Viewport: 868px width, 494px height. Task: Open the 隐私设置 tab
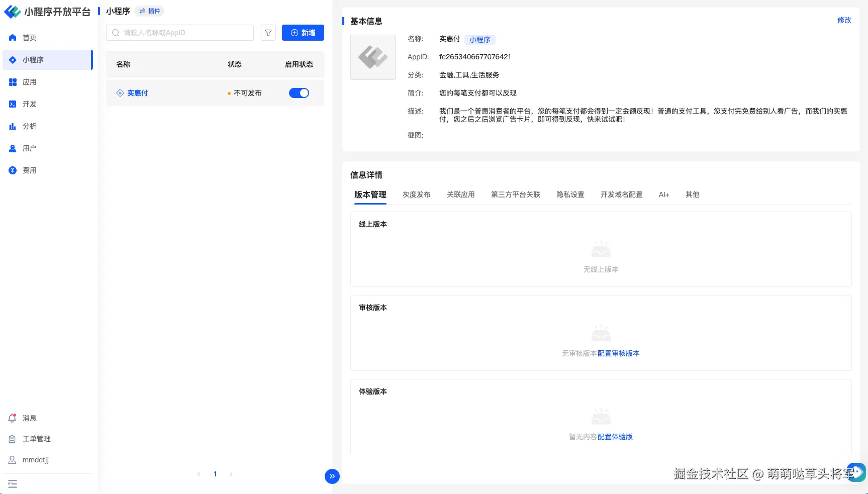[570, 195]
